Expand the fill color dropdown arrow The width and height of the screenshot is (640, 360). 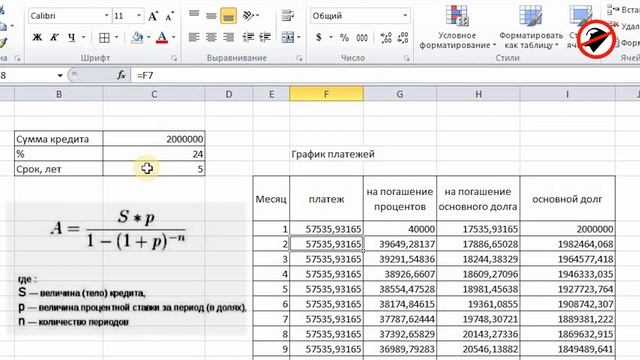click(149, 38)
